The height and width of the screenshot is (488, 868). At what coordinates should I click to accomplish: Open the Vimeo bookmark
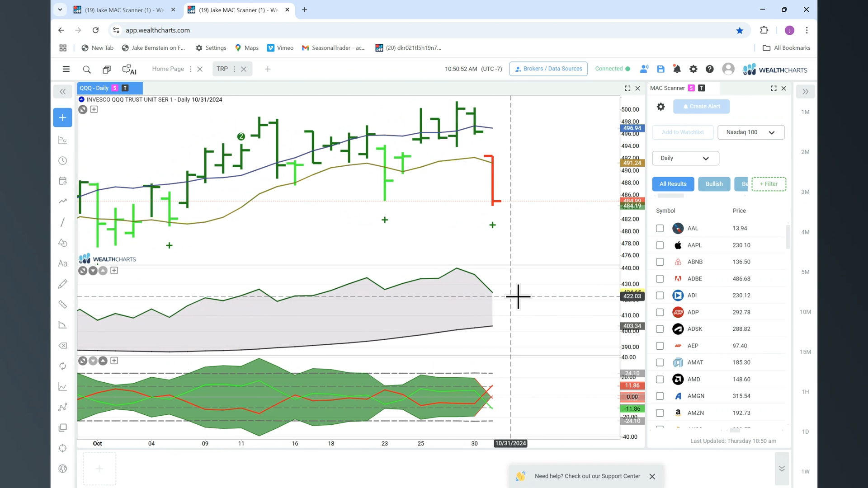(280, 48)
